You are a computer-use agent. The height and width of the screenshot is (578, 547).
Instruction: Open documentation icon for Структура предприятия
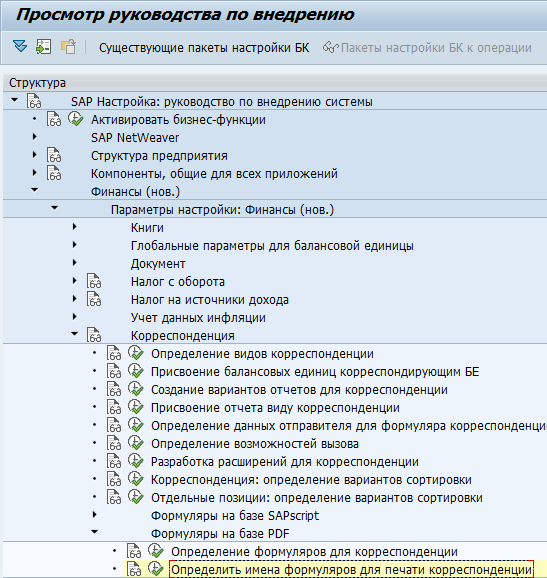click(54, 155)
